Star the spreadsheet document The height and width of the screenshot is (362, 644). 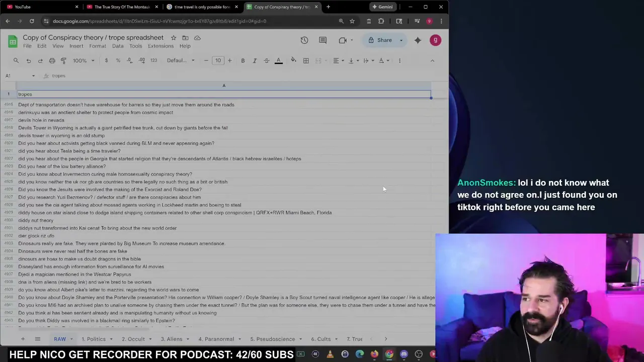[x=174, y=38]
